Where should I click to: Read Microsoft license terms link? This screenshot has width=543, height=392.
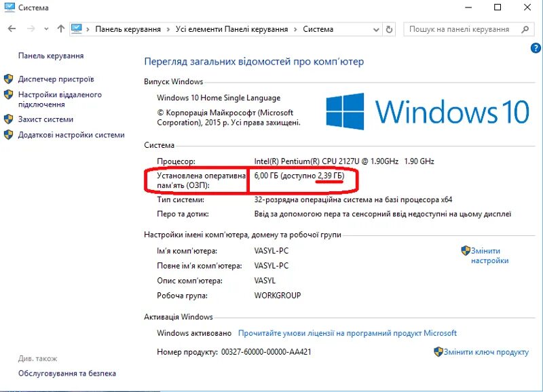click(x=348, y=333)
